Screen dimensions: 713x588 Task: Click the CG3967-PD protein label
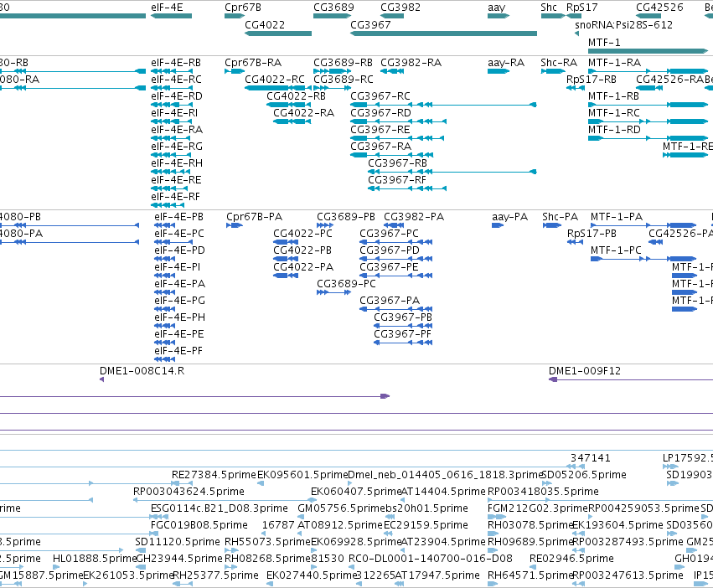click(390, 250)
